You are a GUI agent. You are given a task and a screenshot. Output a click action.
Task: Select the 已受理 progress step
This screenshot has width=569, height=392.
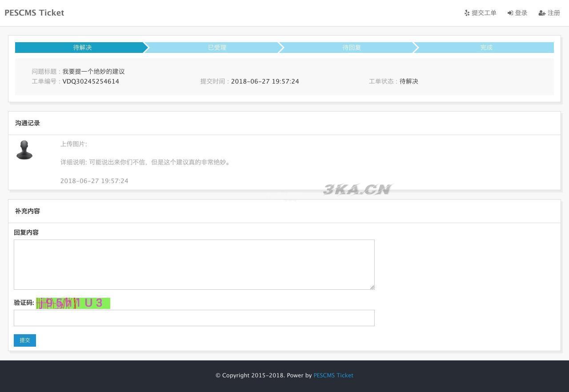pyautogui.click(x=217, y=48)
